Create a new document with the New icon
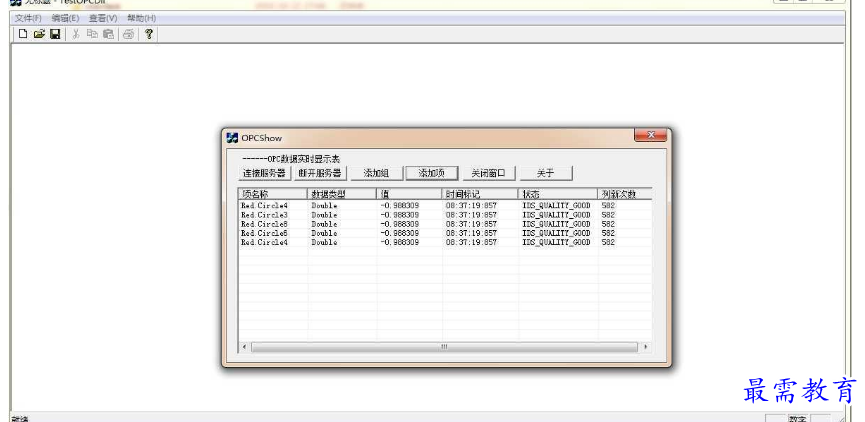The image size is (865, 422). click(23, 34)
